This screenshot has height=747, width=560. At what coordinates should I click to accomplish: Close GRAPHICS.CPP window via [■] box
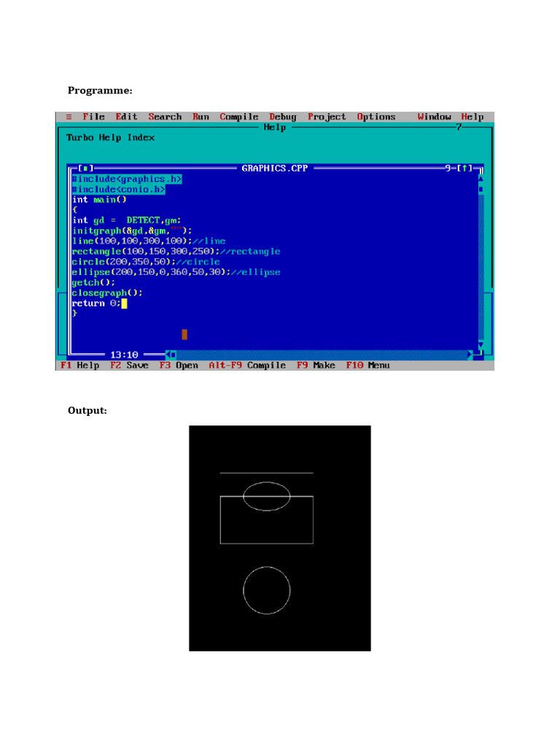pos(86,169)
